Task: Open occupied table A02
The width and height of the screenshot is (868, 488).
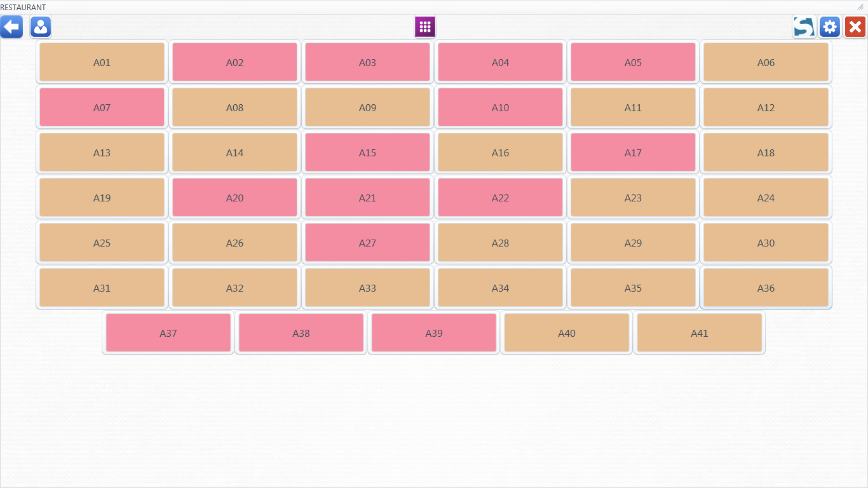Action: (x=234, y=62)
